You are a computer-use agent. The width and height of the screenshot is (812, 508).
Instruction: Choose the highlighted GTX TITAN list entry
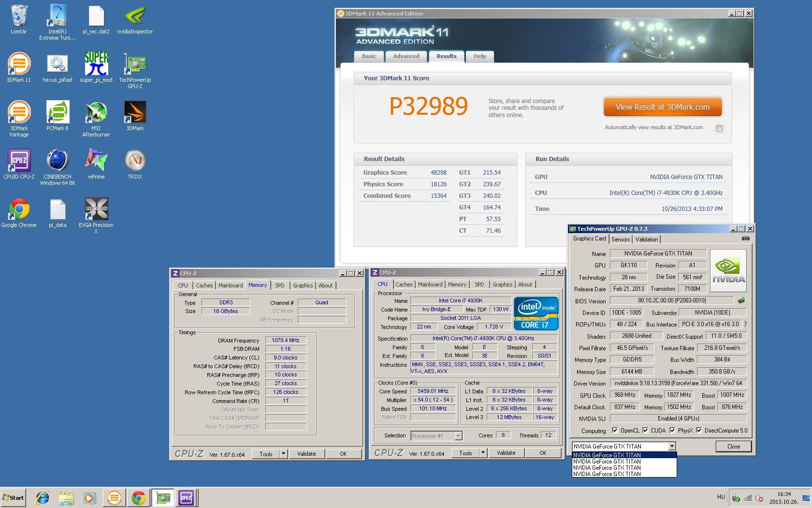624,455
